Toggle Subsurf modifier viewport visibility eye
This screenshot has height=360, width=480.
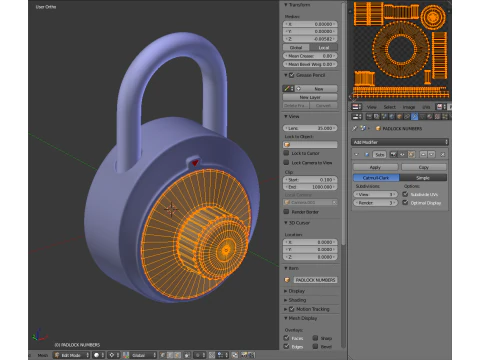[402, 154]
